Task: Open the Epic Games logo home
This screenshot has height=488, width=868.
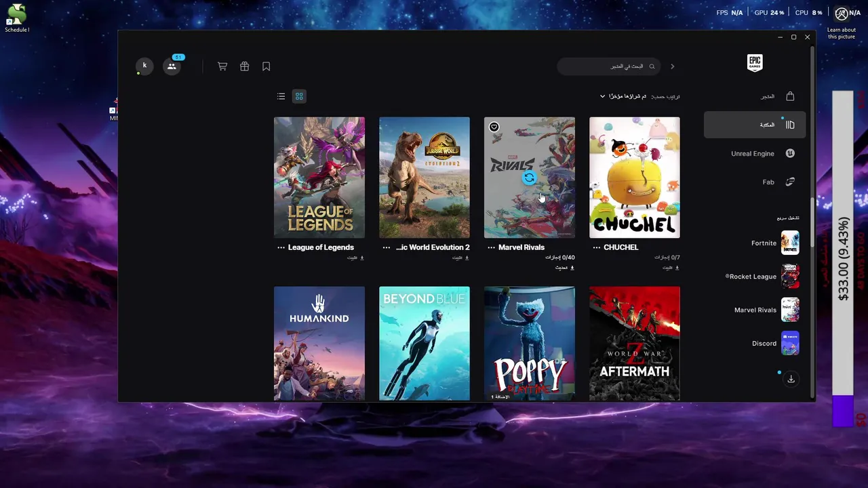Action: pos(755,63)
